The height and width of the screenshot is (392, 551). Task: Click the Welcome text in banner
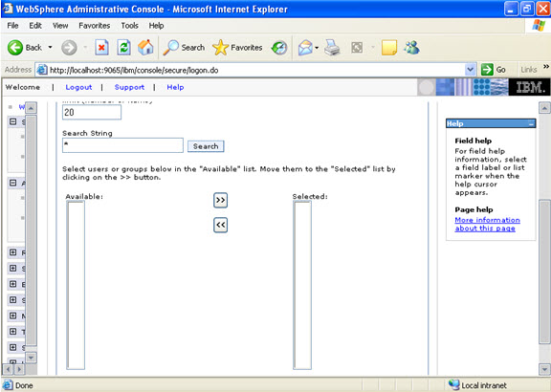click(23, 87)
